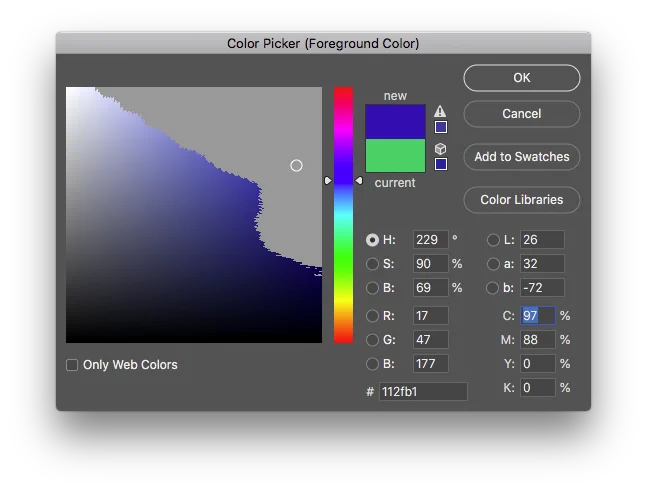Click the right hue slider arrow handle

coord(359,181)
